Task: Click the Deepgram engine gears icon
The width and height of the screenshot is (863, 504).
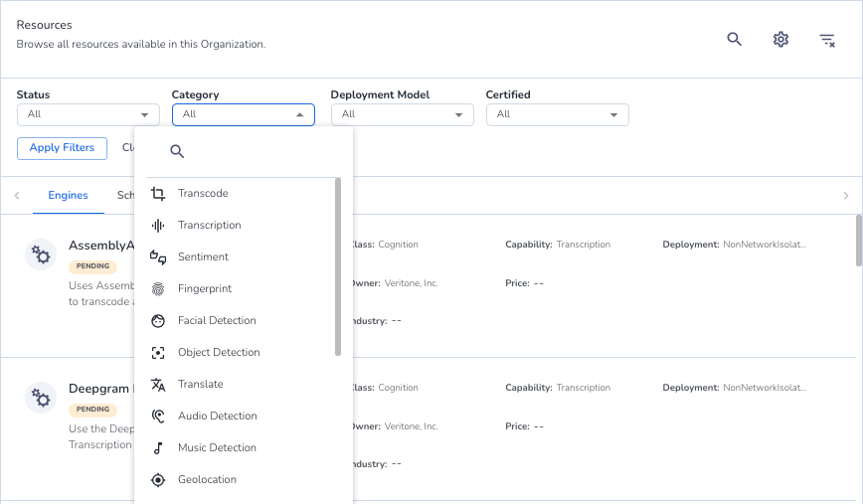Action: click(41, 398)
